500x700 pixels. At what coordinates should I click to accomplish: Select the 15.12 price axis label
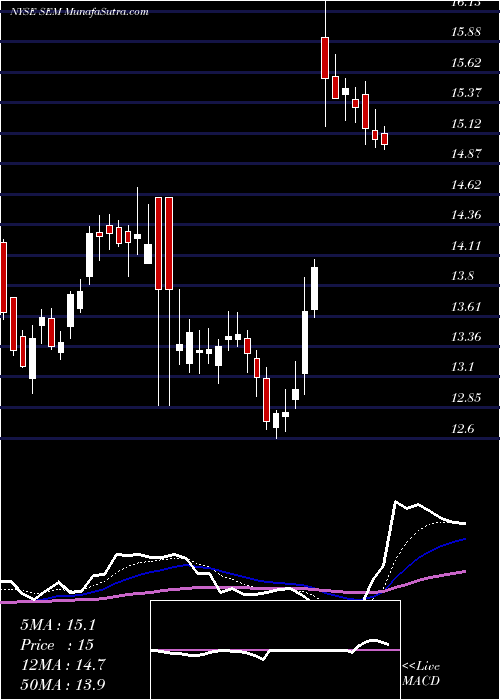pyautogui.click(x=466, y=123)
